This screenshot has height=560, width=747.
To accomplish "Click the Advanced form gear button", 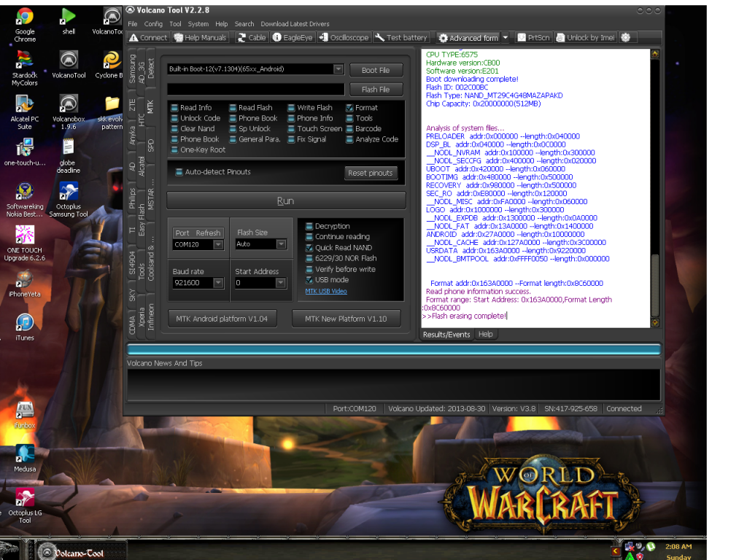I will pos(468,38).
